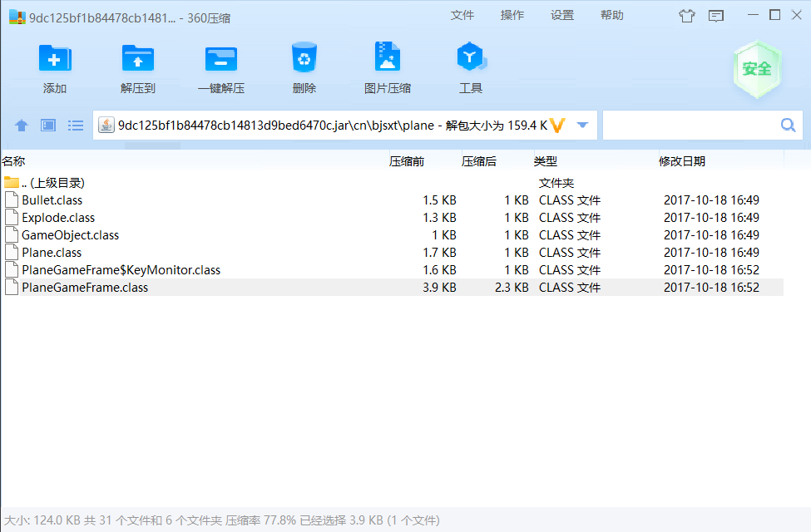This screenshot has width=811, height=532.
Task: Click the skin (shirt) icon in title bar
Action: [x=687, y=16]
